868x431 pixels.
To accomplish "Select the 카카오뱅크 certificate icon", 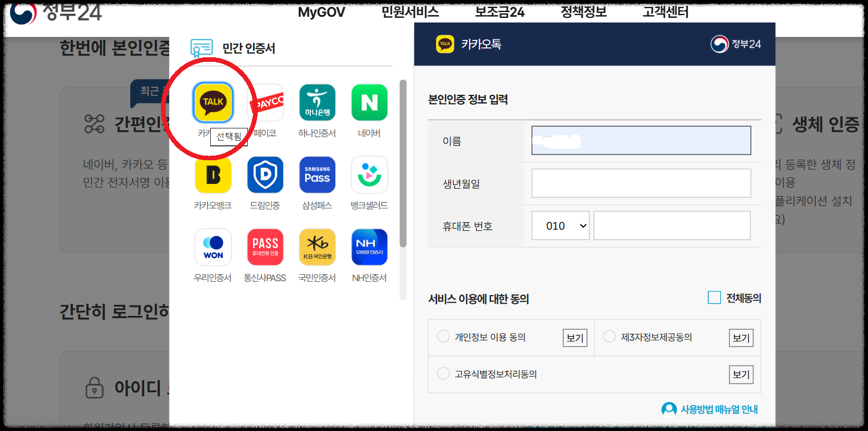I will tap(213, 175).
